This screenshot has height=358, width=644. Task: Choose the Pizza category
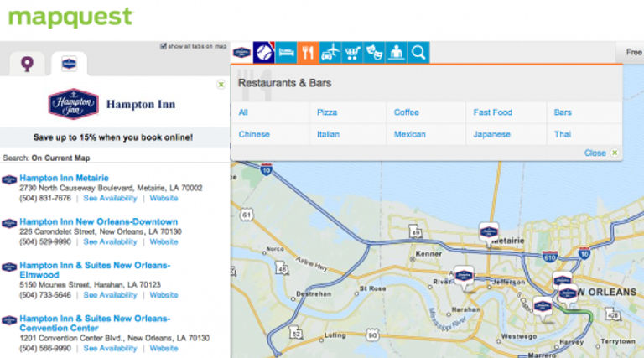(327, 112)
